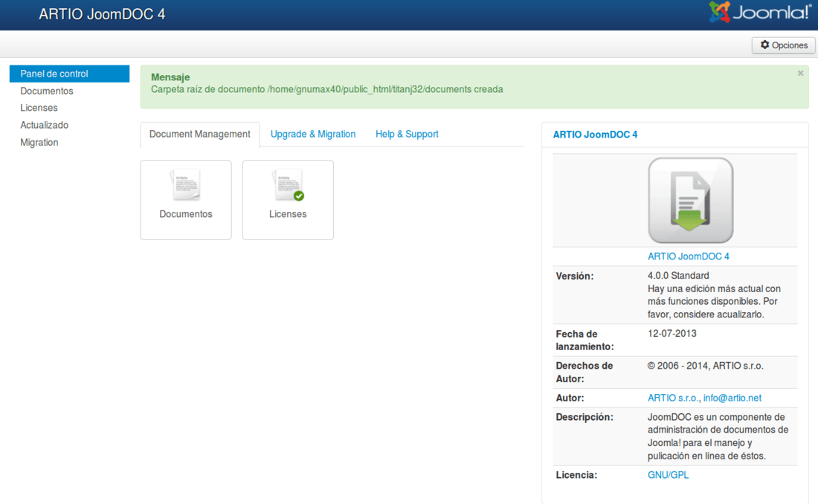Go to Licenses in the sidebar
The image size is (818, 504).
[x=39, y=108]
